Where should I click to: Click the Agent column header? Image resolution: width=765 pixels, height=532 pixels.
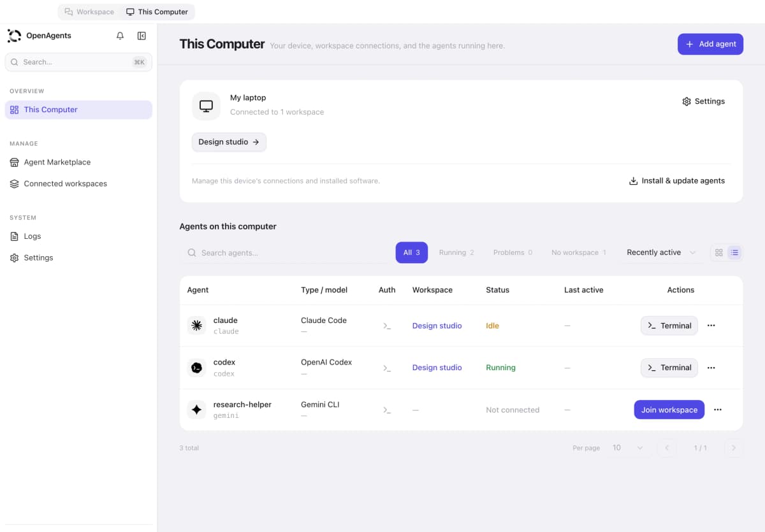pos(198,290)
